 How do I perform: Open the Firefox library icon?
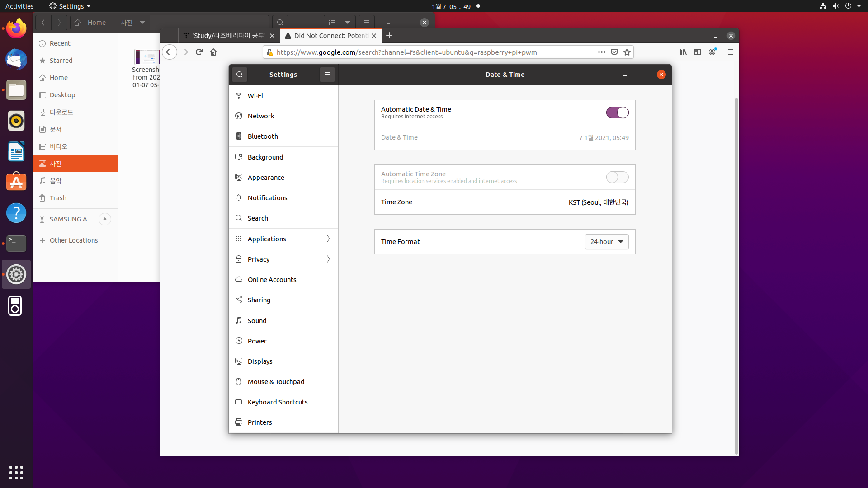[x=683, y=52]
